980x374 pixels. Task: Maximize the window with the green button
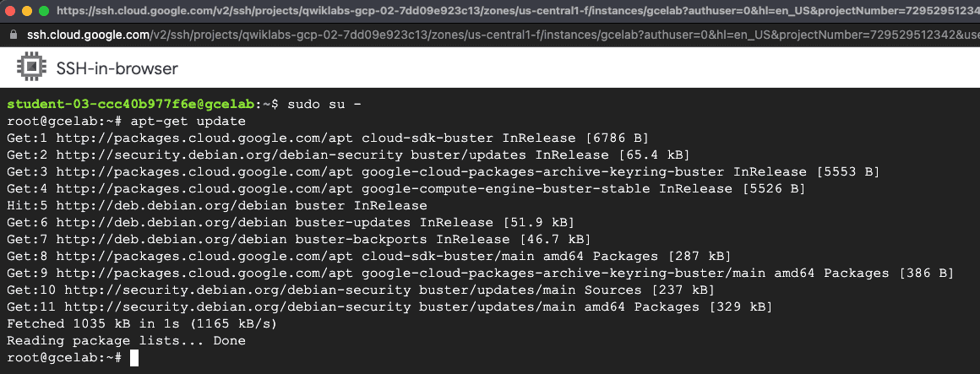43,12
